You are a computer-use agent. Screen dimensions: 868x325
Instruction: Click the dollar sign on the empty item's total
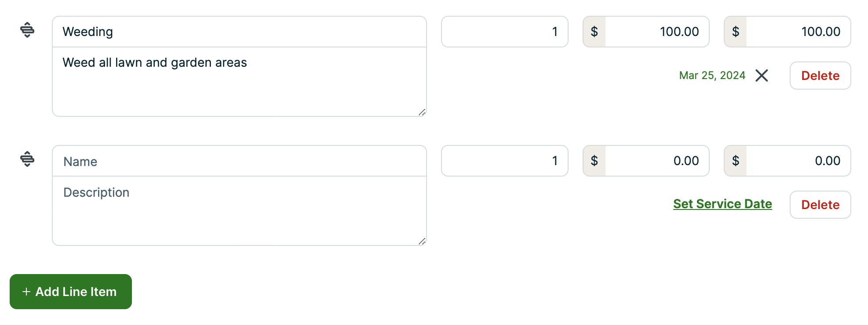[x=735, y=161]
